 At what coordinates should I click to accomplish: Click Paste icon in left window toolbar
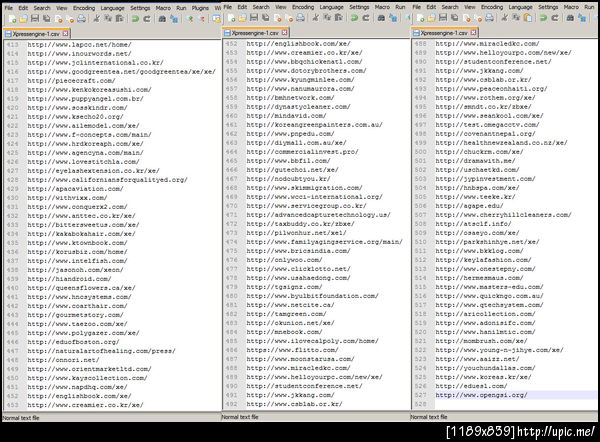[119, 18]
